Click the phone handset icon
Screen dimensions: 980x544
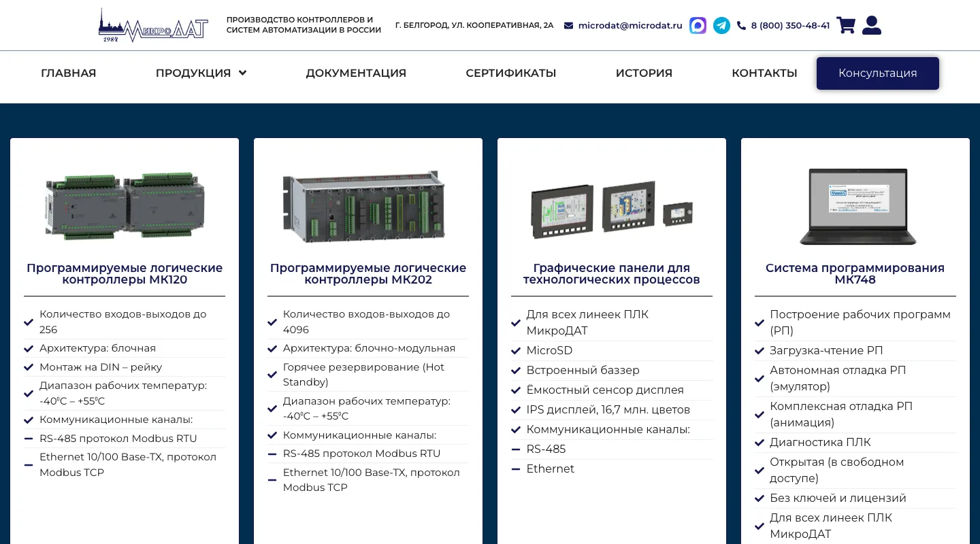(x=741, y=26)
